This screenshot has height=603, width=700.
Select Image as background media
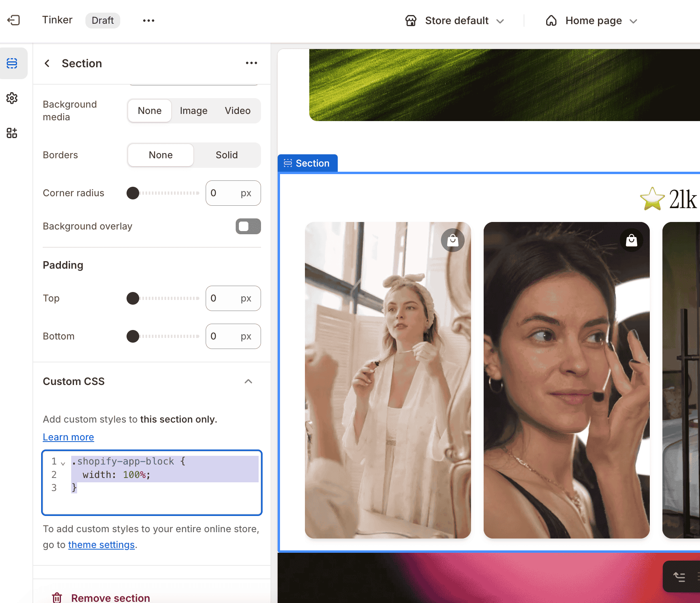(x=193, y=111)
